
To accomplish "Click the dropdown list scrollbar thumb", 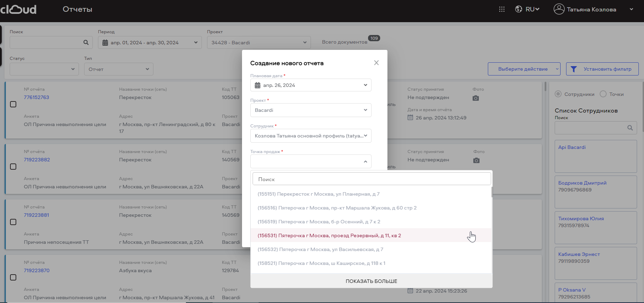I will click(x=492, y=192).
